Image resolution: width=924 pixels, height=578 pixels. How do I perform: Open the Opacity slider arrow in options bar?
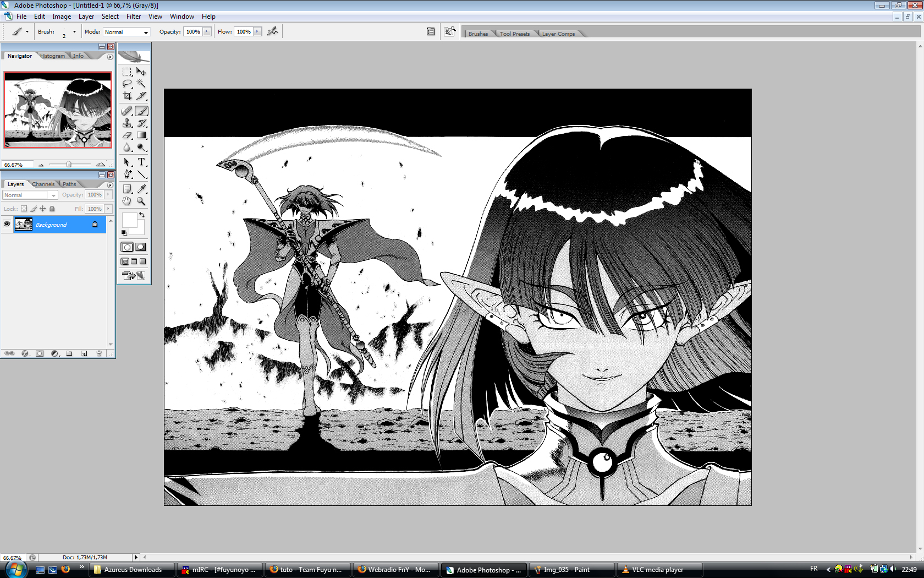point(207,31)
